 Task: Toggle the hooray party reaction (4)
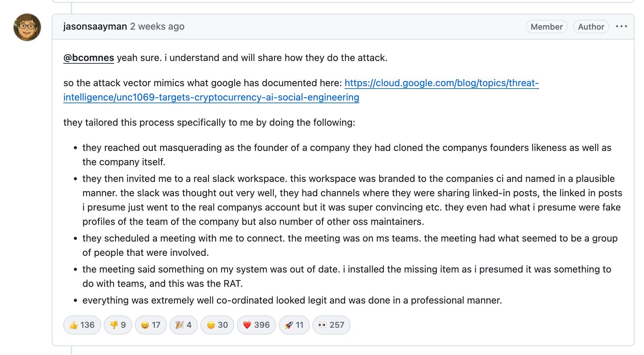click(183, 325)
